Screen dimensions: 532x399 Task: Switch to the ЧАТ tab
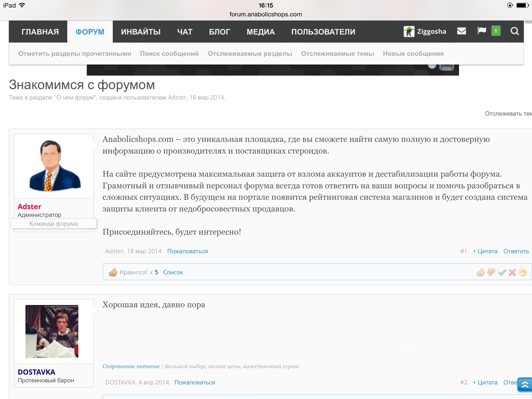(185, 32)
